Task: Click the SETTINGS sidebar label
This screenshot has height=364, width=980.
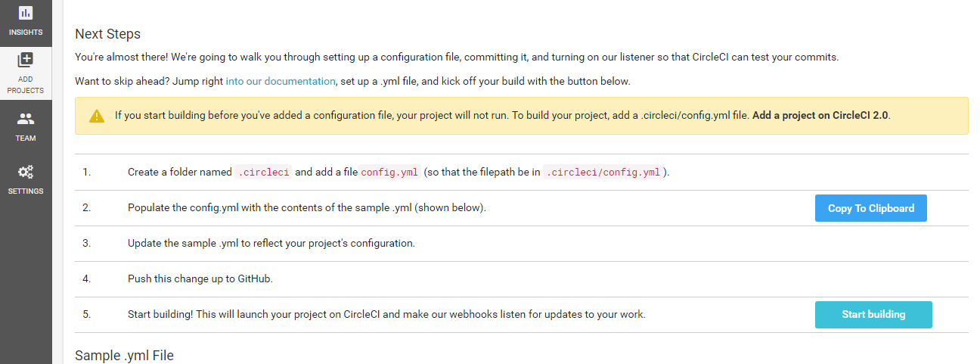Action: [26, 191]
